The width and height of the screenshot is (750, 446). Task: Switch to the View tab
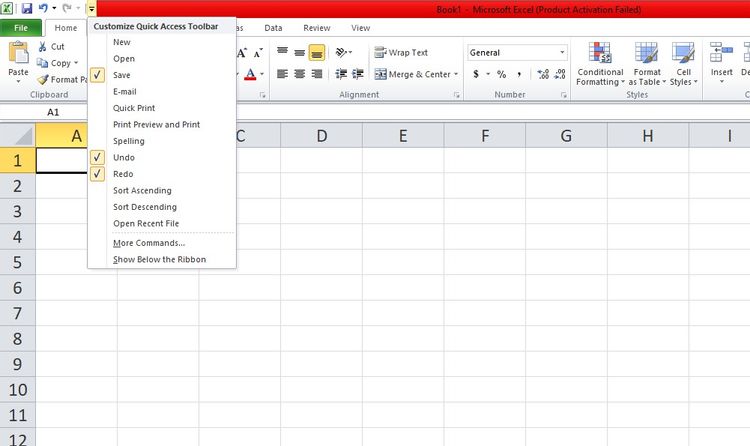tap(361, 28)
